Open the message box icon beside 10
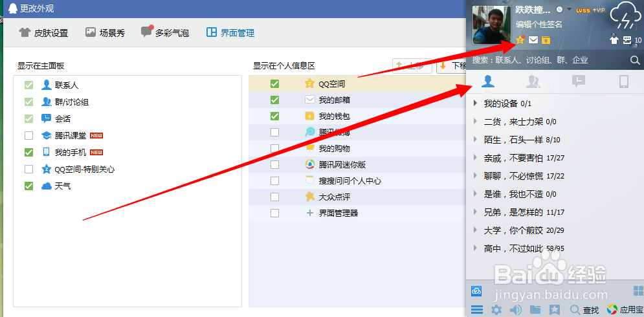The height and width of the screenshot is (317, 644). [627, 40]
